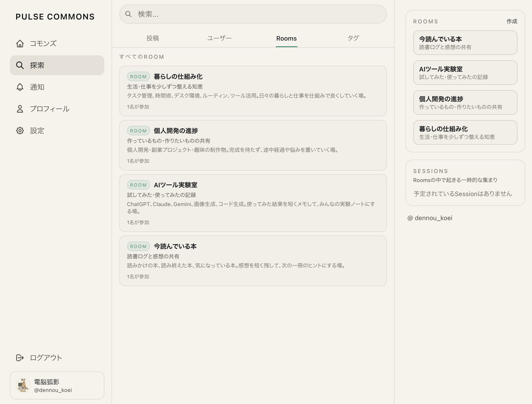Click the magnifier icon inside the search bar
The height and width of the screenshot is (404, 532).
click(x=128, y=14)
